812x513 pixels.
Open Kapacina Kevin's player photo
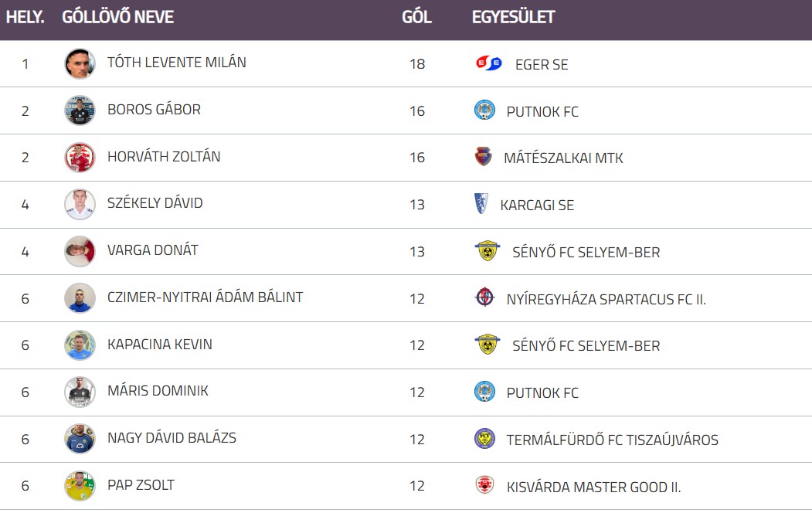[80, 345]
